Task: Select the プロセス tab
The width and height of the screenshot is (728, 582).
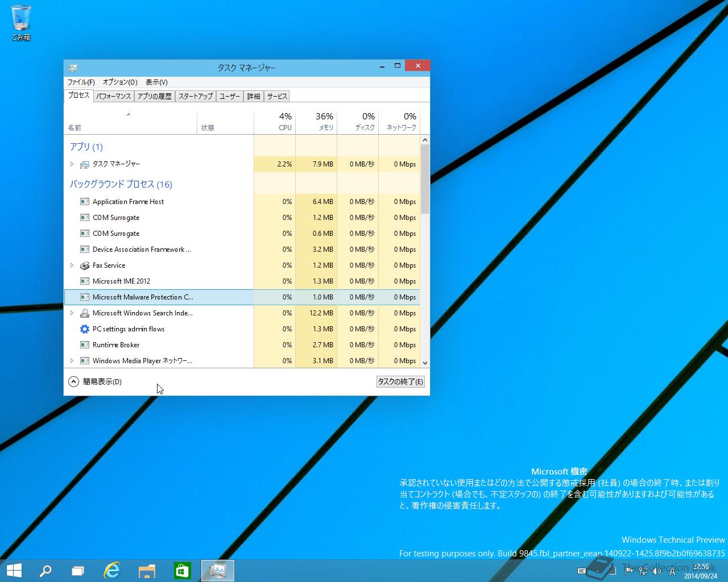Action: click(x=79, y=95)
